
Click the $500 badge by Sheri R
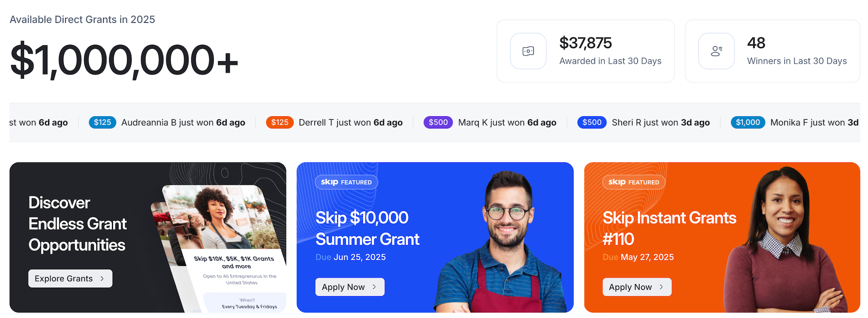coord(592,123)
